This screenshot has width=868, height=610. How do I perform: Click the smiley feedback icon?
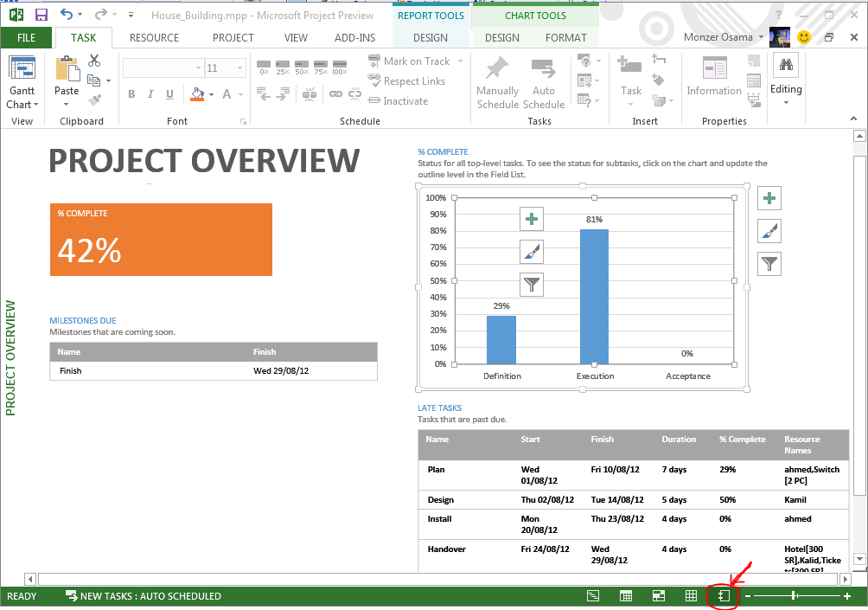[x=804, y=37]
